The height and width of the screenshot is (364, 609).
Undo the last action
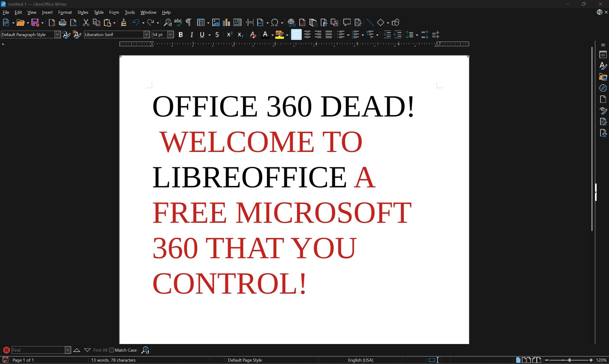[x=136, y=23]
